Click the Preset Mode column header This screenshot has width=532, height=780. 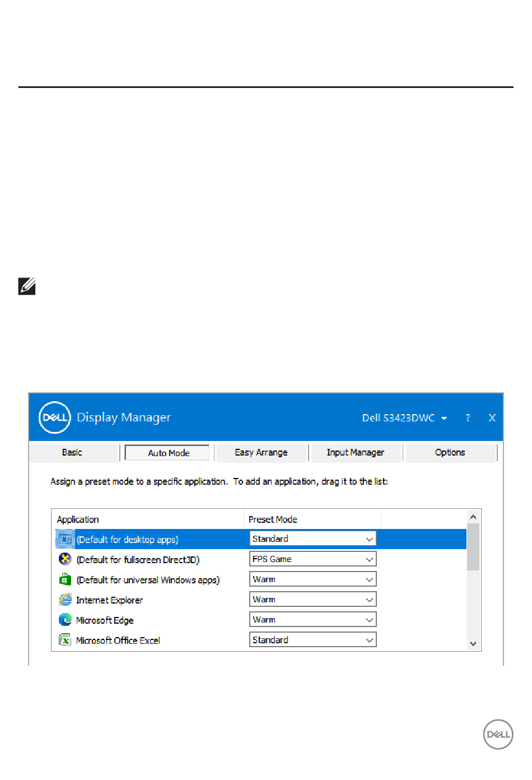click(312, 519)
